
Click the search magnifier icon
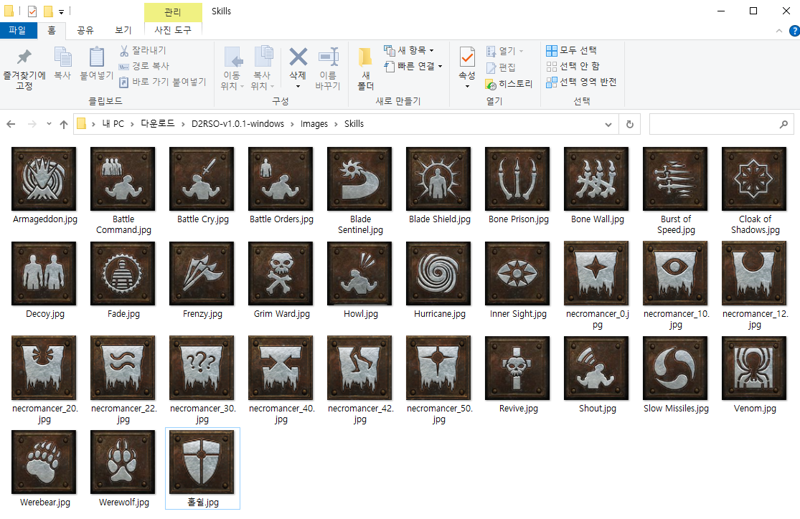click(784, 124)
